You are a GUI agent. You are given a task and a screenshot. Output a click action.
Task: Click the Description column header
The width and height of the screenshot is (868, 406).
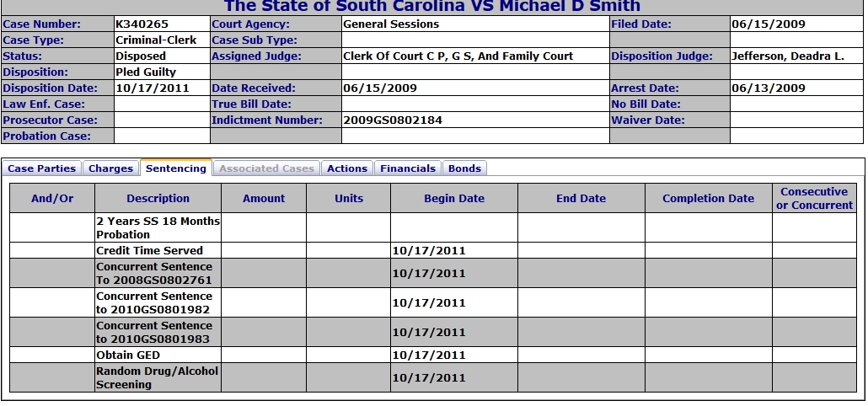pyautogui.click(x=158, y=199)
